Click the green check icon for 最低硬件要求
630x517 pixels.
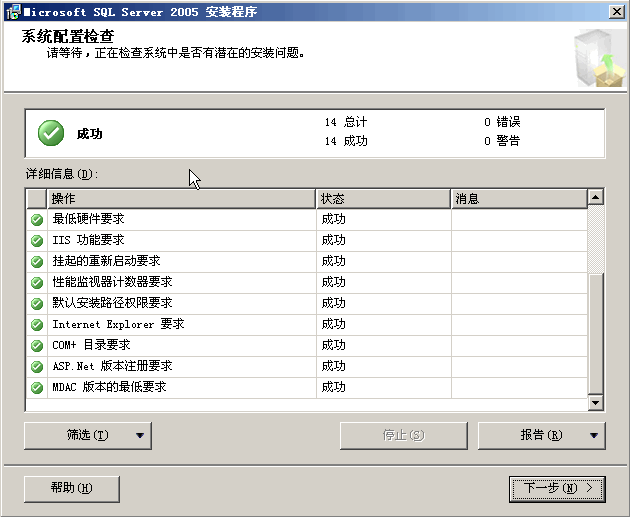point(37,220)
